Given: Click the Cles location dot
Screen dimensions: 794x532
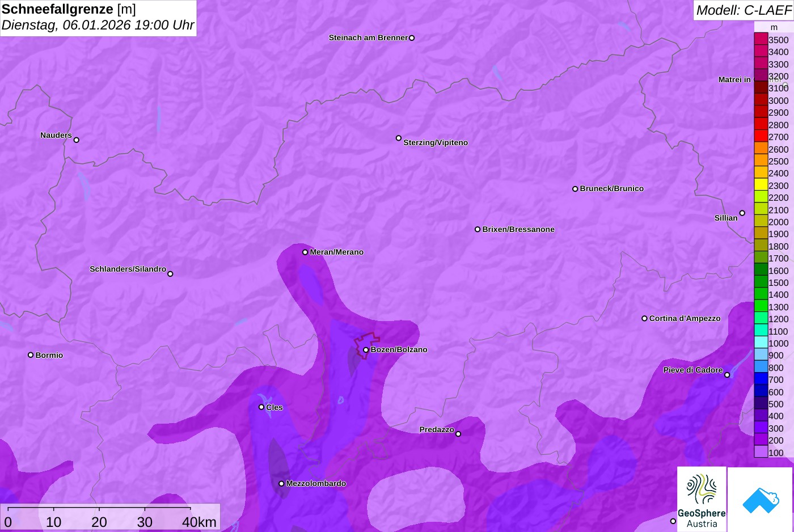Looking at the screenshot, I should pyautogui.click(x=261, y=407).
